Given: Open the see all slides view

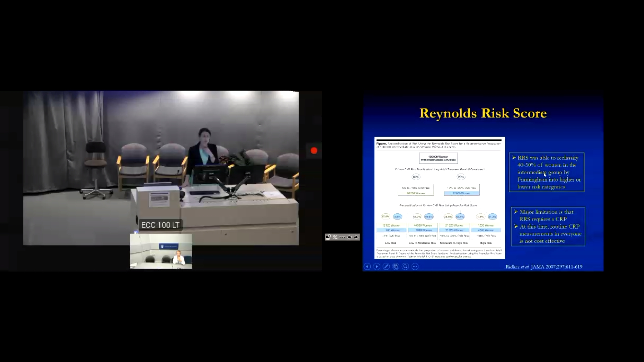Looking at the screenshot, I should tap(396, 267).
